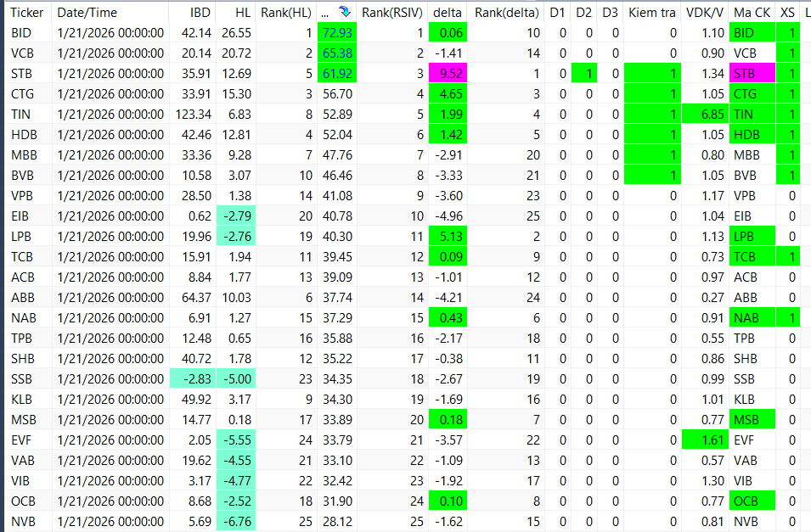The image size is (811, 532).
Task: Click the magenta STB cell in Ma CK column
Action: point(752,74)
